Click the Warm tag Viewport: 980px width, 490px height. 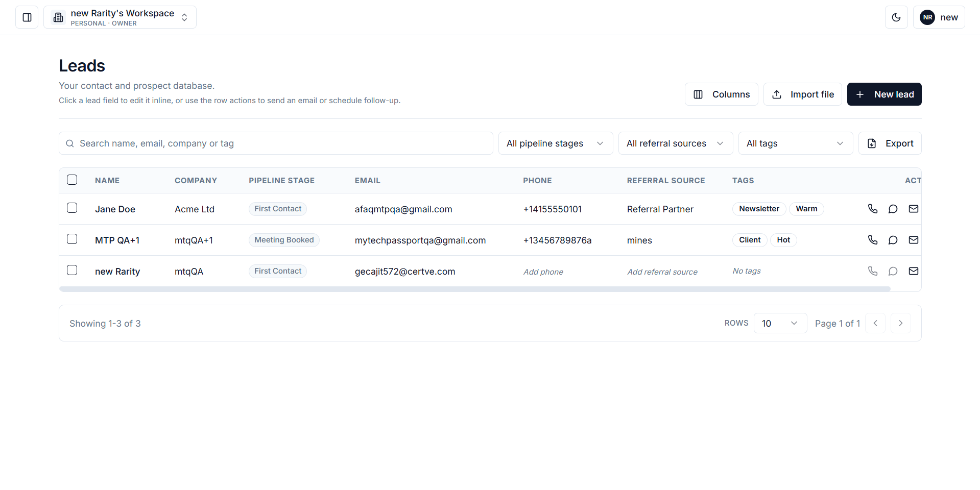pos(806,209)
